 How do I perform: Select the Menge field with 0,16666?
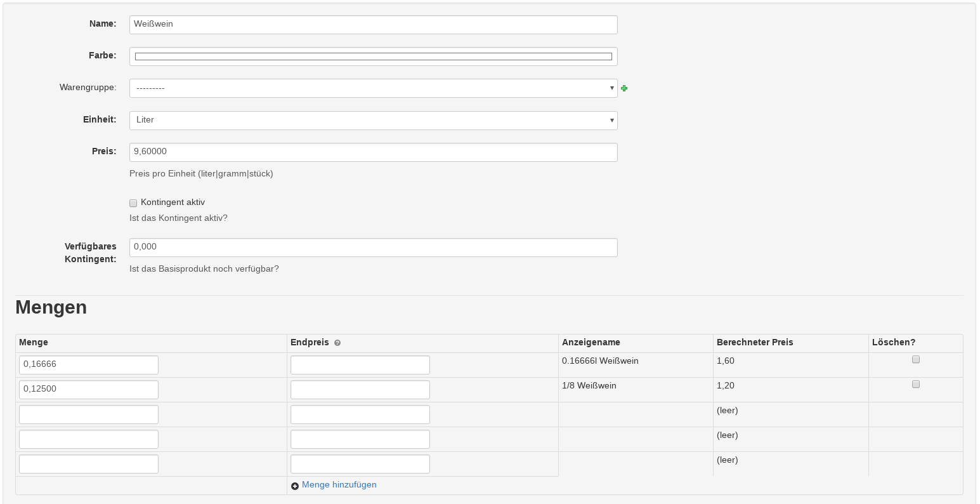coord(89,365)
